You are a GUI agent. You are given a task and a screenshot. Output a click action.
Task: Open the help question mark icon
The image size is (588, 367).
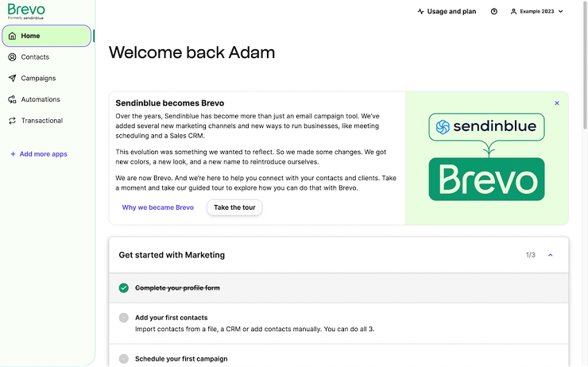494,12
